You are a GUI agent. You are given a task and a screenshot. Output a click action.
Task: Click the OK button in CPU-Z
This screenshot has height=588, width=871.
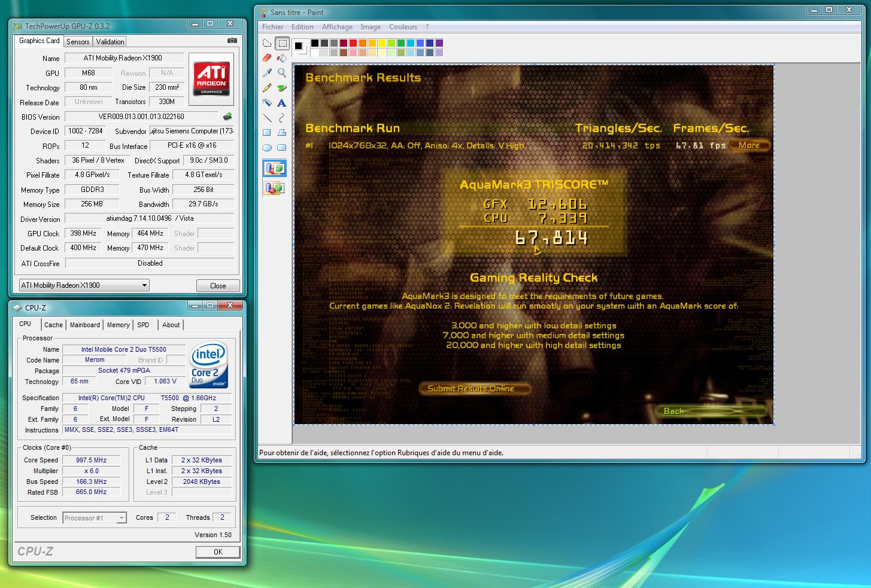tap(218, 552)
